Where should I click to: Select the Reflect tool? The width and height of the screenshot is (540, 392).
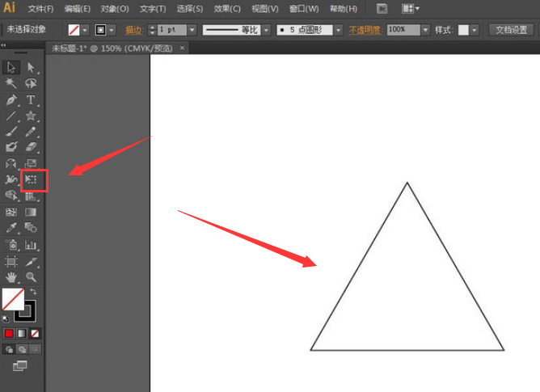pos(11,163)
